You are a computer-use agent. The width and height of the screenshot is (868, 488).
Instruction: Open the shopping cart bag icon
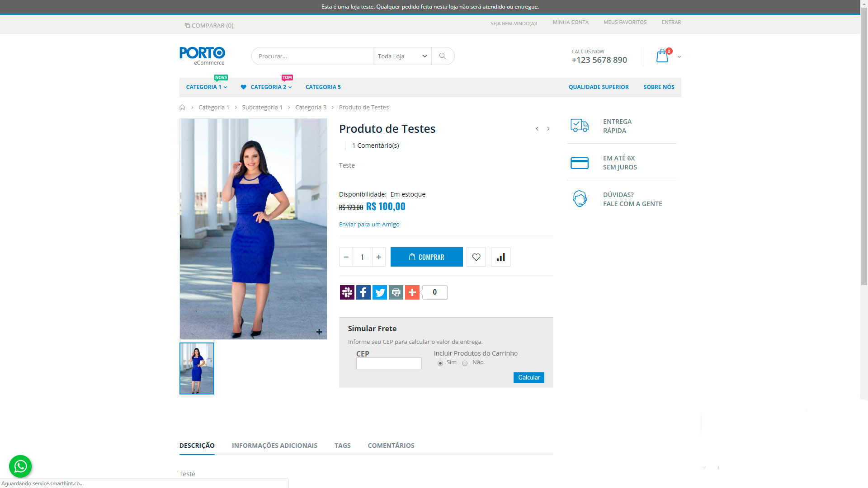[x=662, y=56]
